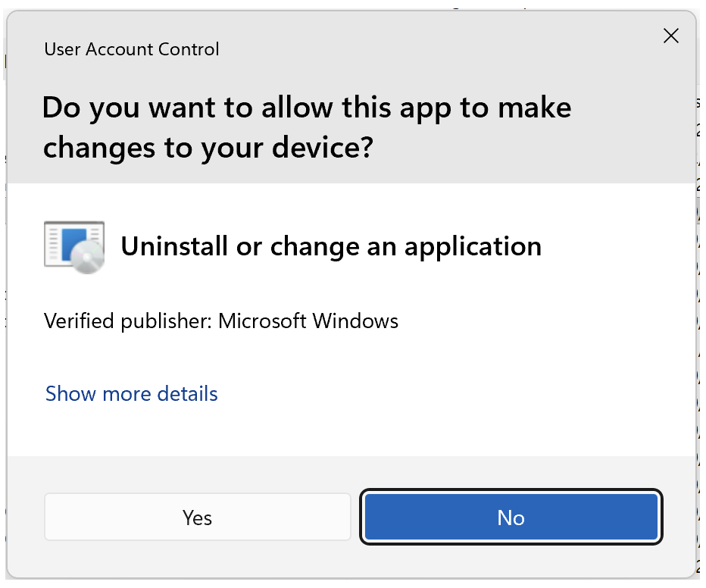Click the "Verified publisher" label

[x=127, y=321]
